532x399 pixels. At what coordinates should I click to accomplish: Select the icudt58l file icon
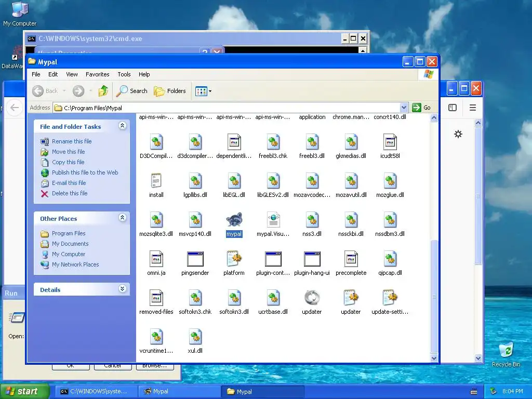[x=390, y=142]
